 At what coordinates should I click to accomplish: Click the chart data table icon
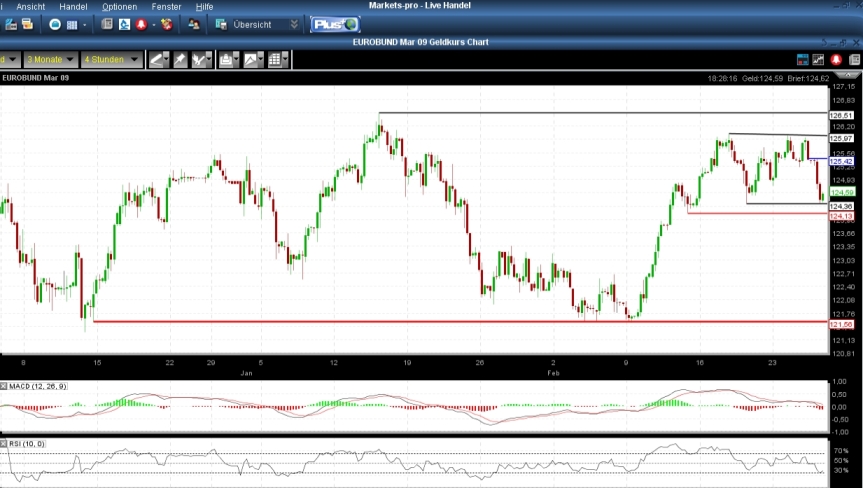pos(275,60)
